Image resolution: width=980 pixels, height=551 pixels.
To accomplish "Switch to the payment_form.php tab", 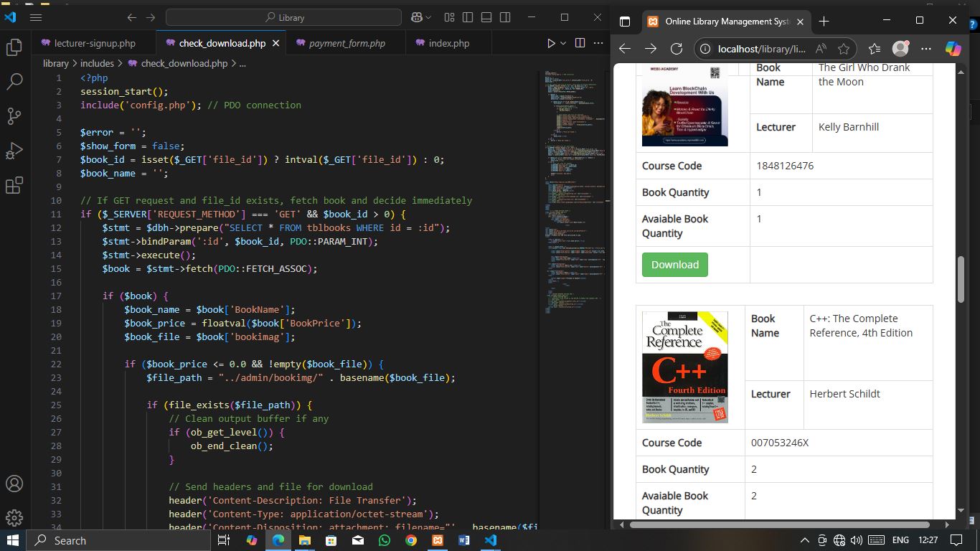I will 347,43.
